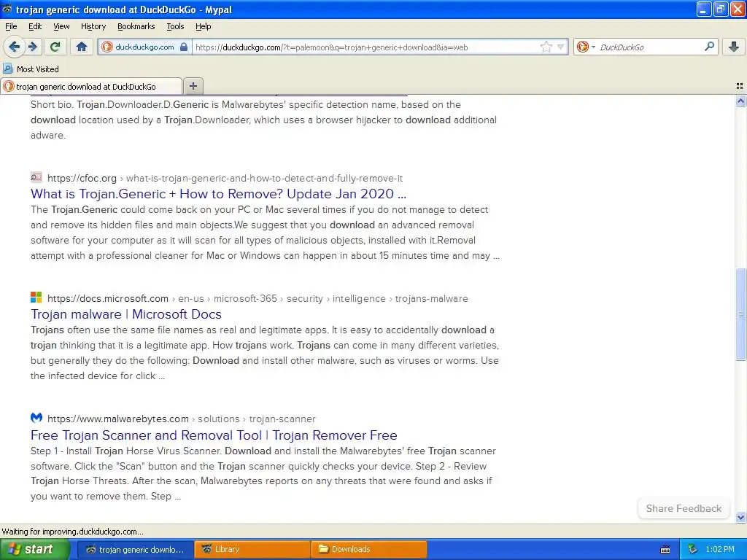
Task: Click the Mypal raccoon title bar icon
Action: click(x=7, y=9)
